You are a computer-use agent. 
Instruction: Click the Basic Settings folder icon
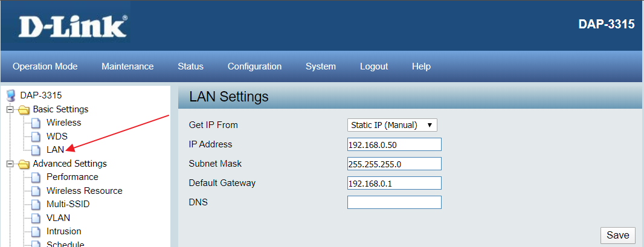[24, 110]
